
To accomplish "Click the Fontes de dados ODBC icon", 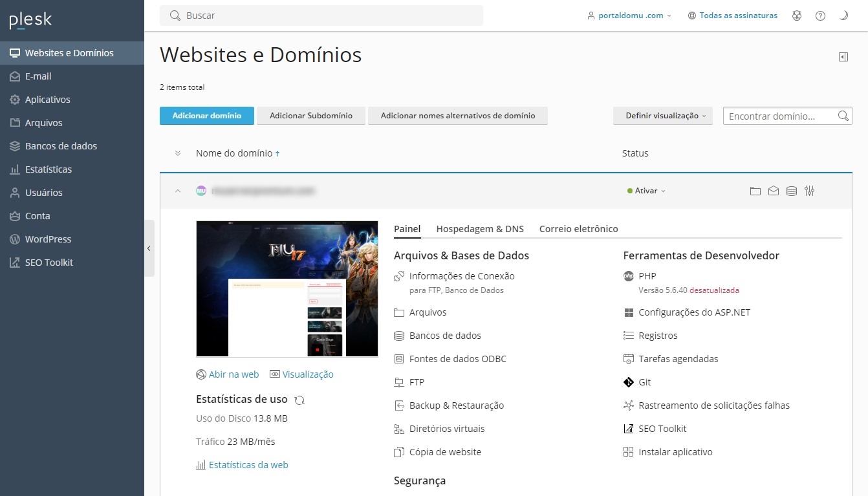I will [399, 359].
